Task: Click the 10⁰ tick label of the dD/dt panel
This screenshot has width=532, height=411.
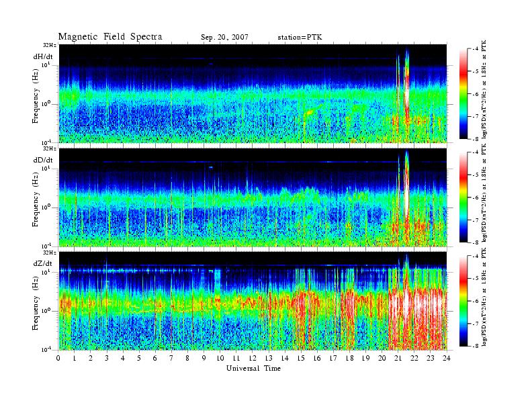Action: [46, 207]
